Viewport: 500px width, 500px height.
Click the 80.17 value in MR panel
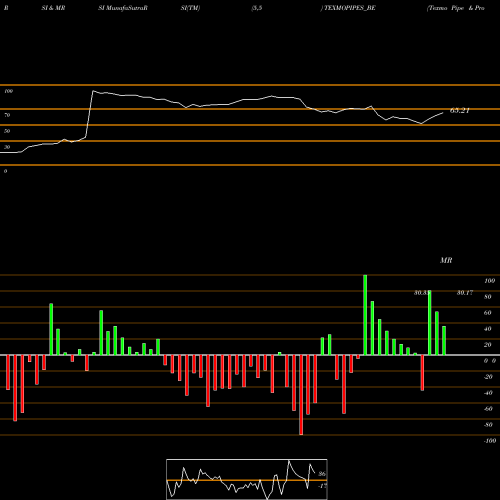coord(465,293)
